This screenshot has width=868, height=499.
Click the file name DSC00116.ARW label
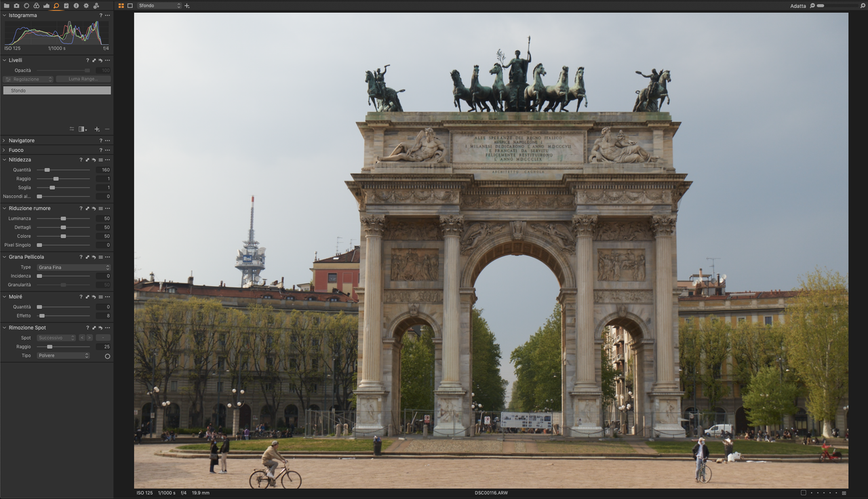[x=491, y=493]
